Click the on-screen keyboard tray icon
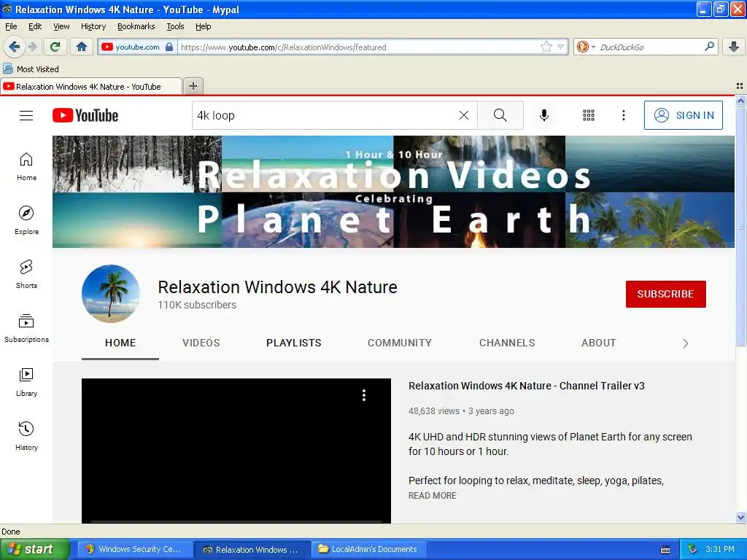 (x=665, y=550)
